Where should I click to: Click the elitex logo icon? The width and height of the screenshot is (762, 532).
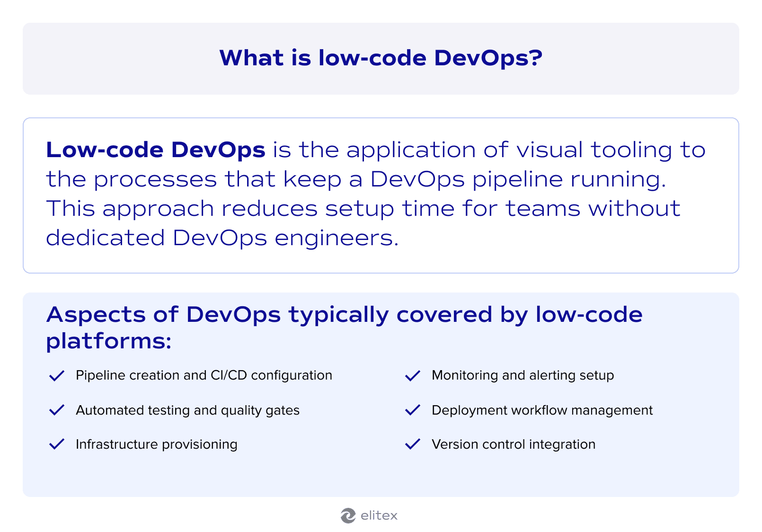[348, 515]
